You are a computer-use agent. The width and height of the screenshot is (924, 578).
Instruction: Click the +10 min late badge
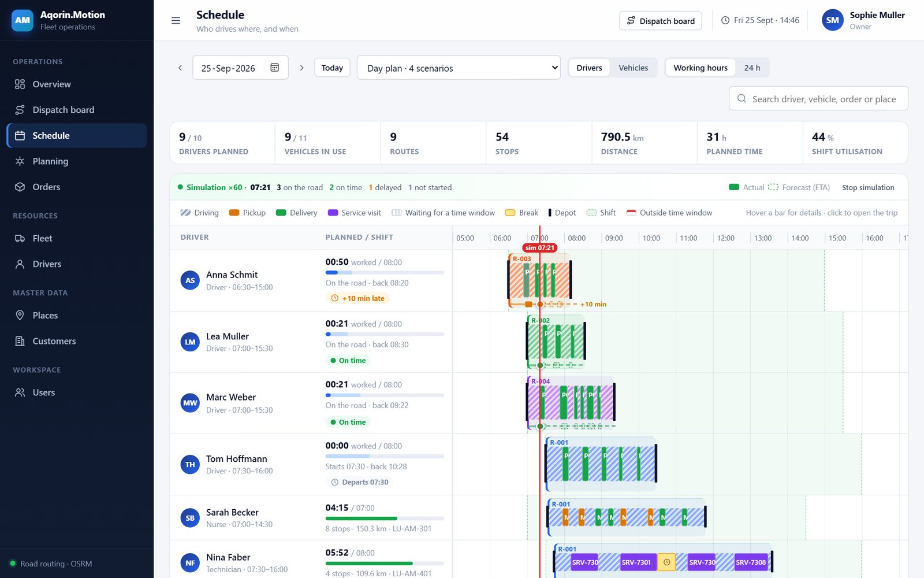(357, 298)
